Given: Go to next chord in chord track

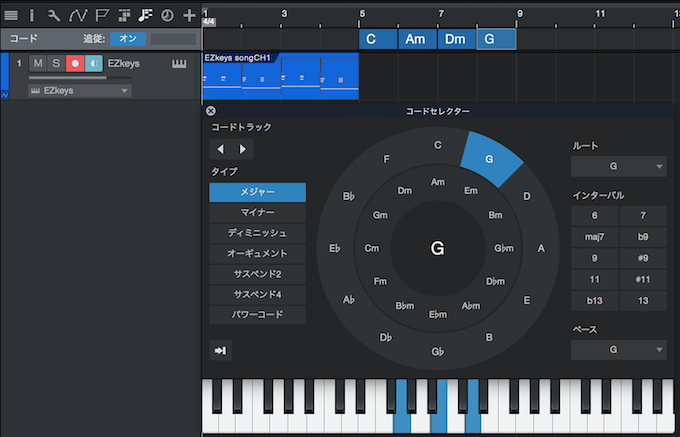Looking at the screenshot, I should point(242,149).
